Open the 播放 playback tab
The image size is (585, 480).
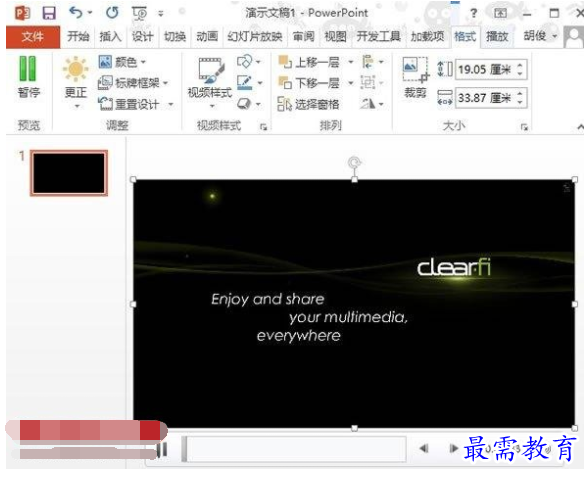(497, 37)
